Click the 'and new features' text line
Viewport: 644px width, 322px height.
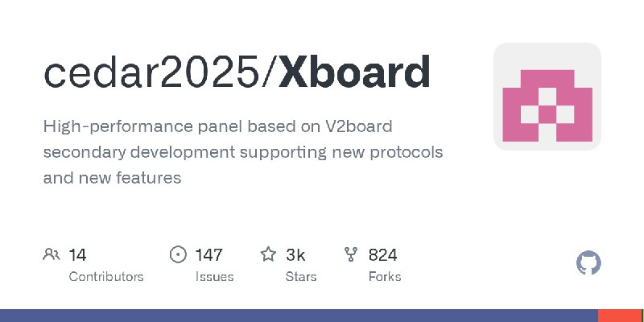[112, 178]
